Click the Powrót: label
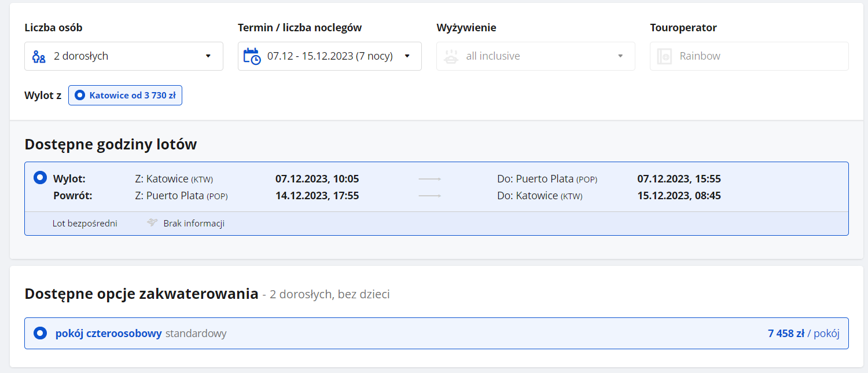Image resolution: width=868 pixels, height=373 pixels. tap(73, 196)
